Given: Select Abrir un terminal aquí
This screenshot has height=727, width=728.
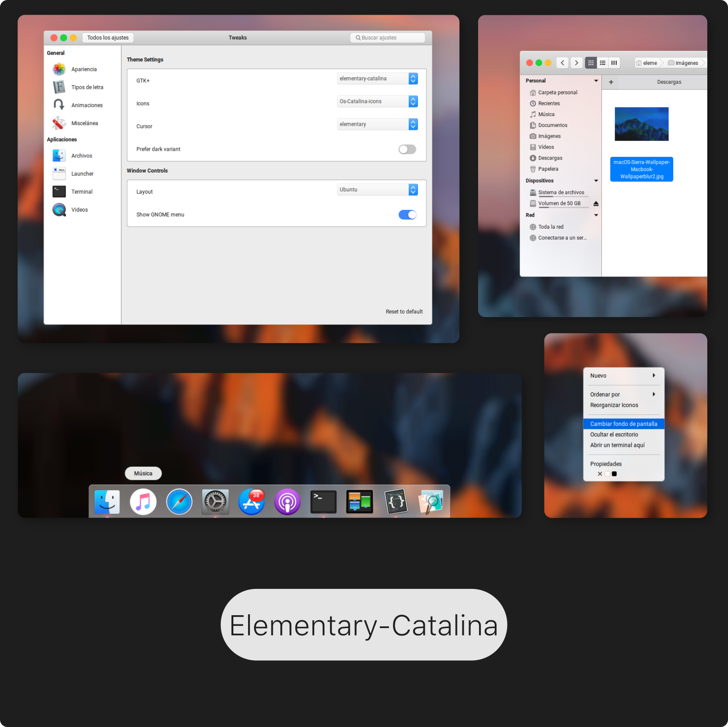Looking at the screenshot, I should (624, 445).
